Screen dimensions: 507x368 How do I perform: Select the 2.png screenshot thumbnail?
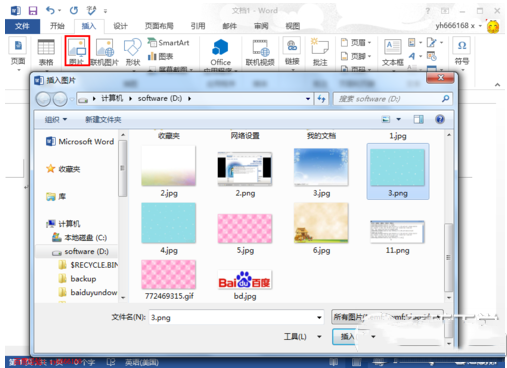(245, 169)
